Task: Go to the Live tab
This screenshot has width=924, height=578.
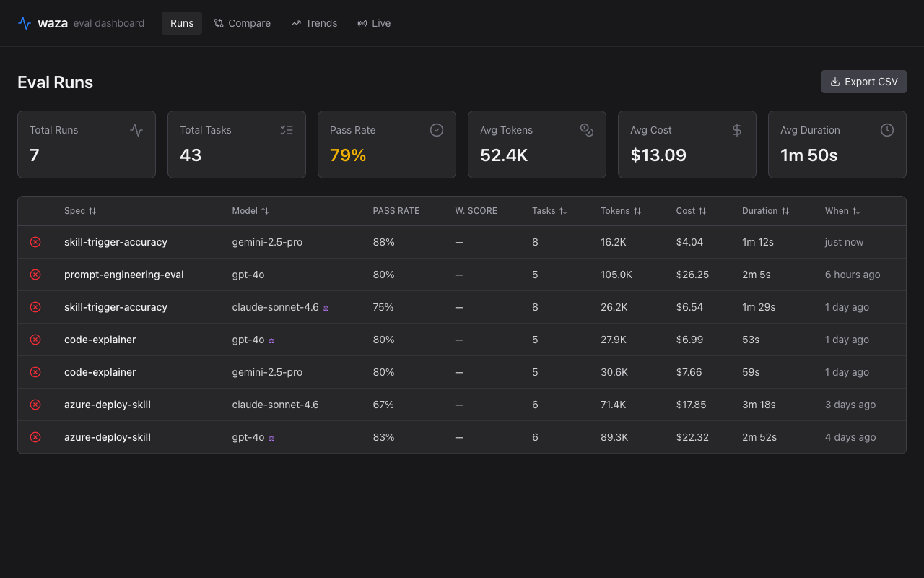Action: tap(374, 23)
